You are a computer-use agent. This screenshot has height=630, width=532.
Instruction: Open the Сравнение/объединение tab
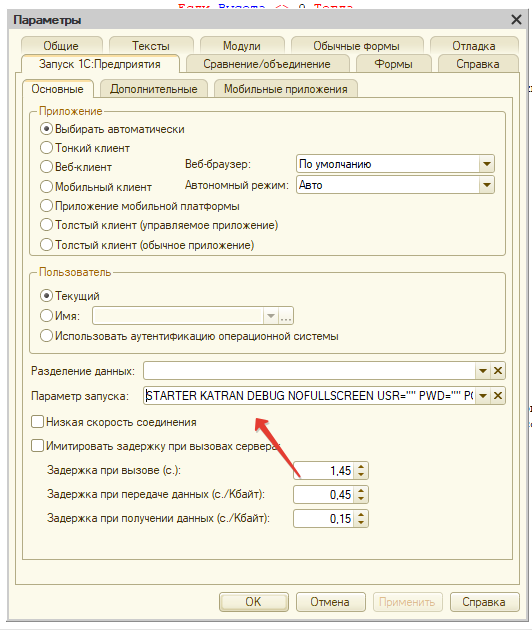point(267,64)
